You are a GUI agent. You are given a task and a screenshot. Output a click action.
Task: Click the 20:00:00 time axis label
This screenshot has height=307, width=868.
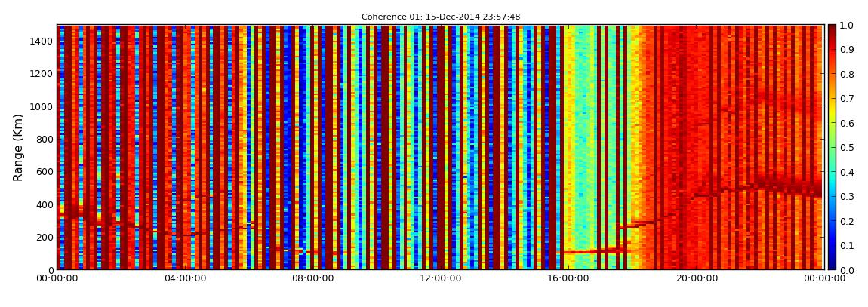point(697,278)
